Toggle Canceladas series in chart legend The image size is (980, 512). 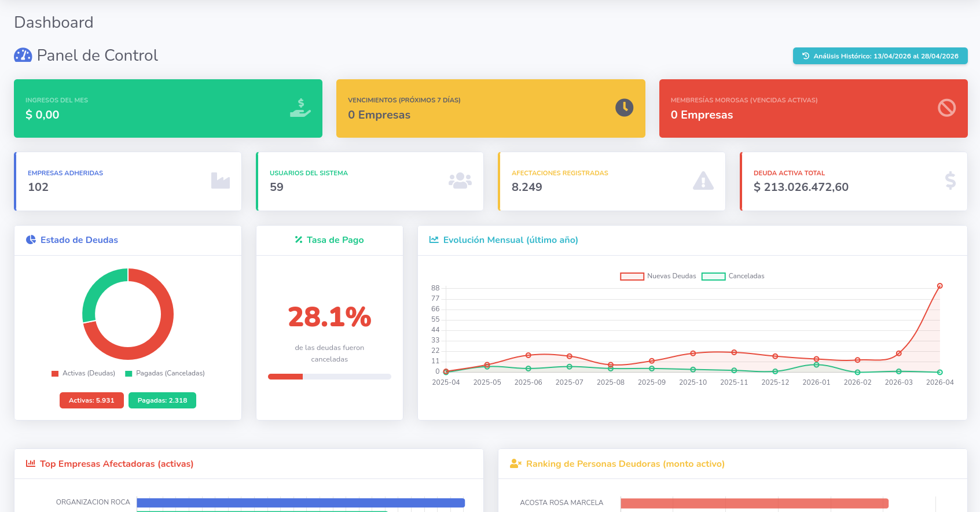733,276
